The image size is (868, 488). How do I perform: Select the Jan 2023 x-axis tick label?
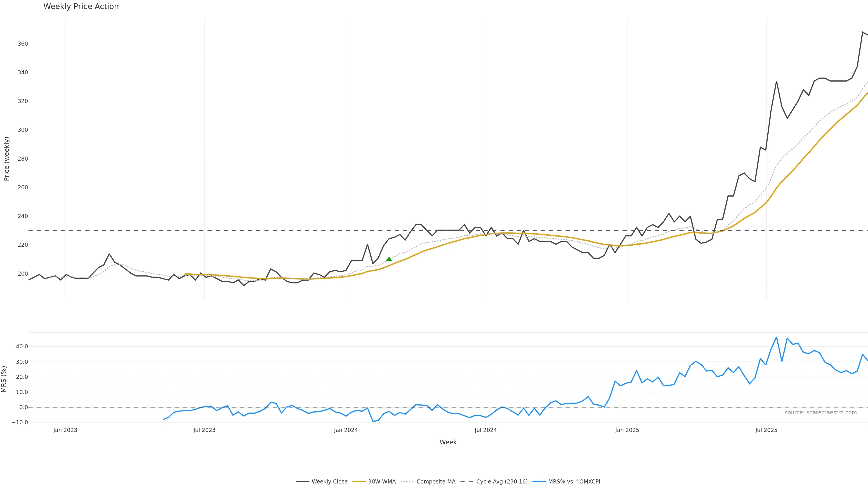pyautogui.click(x=65, y=430)
